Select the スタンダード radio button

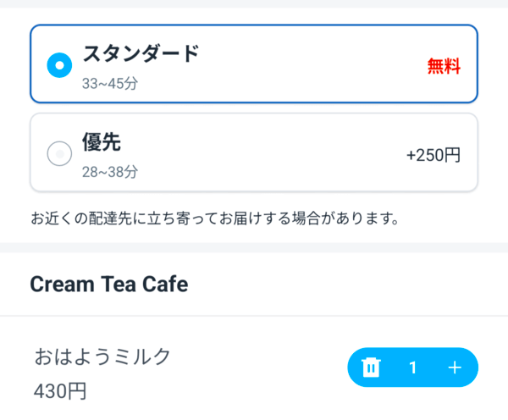point(59,64)
